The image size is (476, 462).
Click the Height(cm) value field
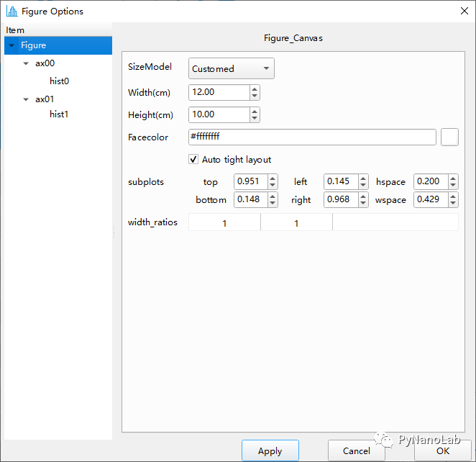point(219,115)
